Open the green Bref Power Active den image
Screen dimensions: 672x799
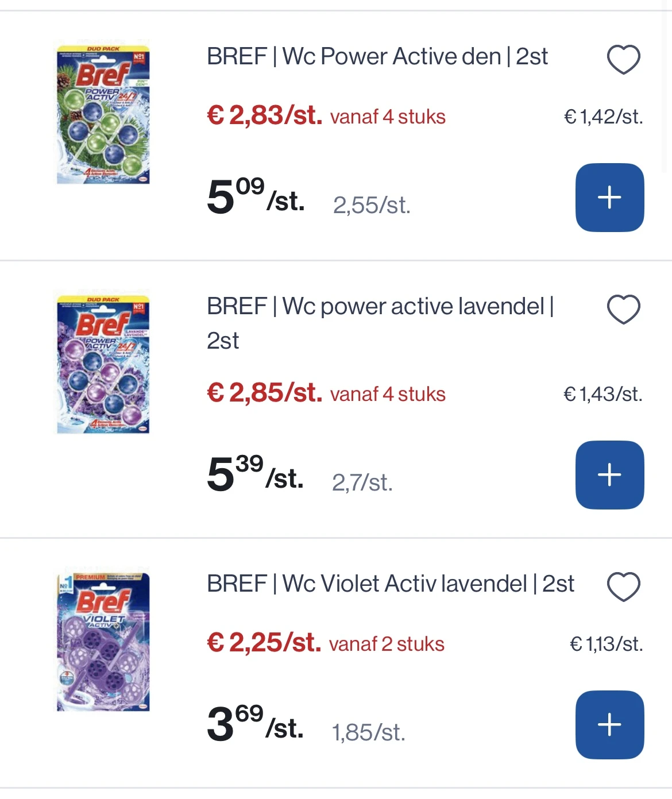pyautogui.click(x=103, y=113)
